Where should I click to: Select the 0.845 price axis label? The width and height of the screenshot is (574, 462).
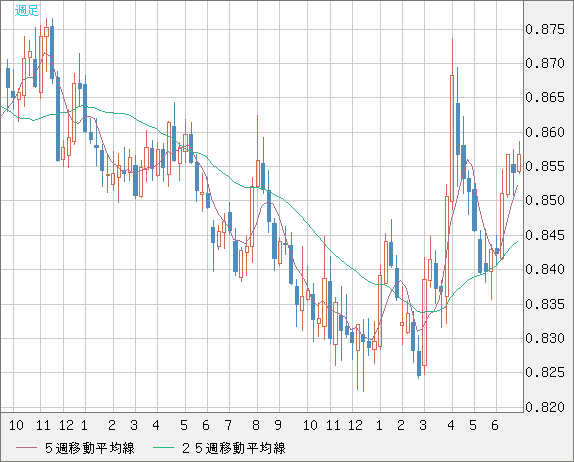545,235
